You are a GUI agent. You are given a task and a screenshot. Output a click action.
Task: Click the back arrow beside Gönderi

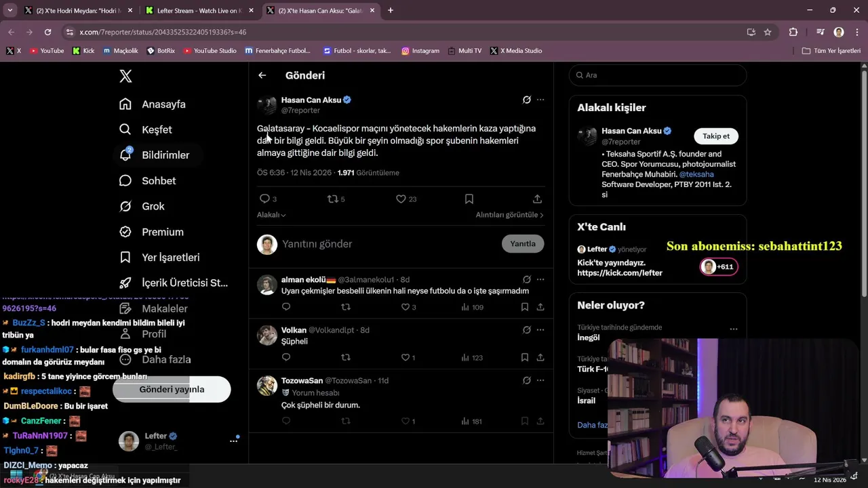click(x=262, y=75)
